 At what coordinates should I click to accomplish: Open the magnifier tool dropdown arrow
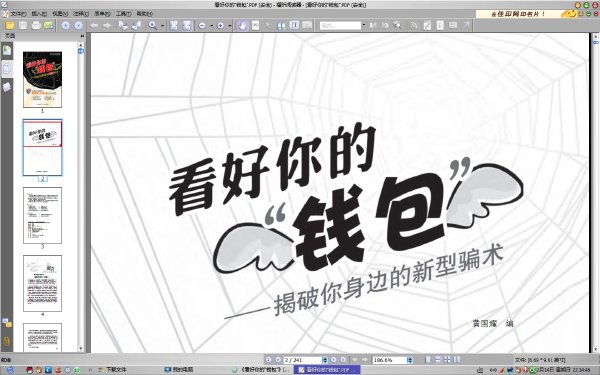click(x=162, y=26)
